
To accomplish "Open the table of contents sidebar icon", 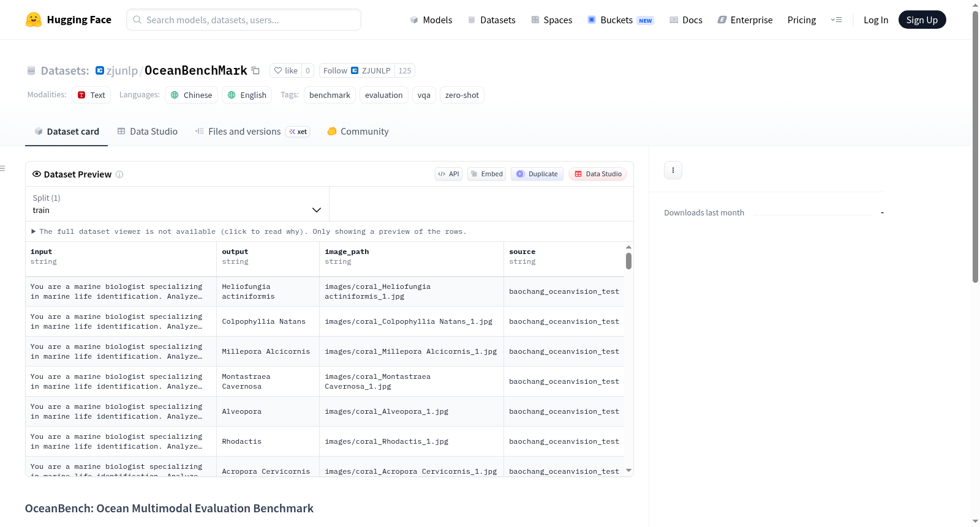I will tap(2, 168).
